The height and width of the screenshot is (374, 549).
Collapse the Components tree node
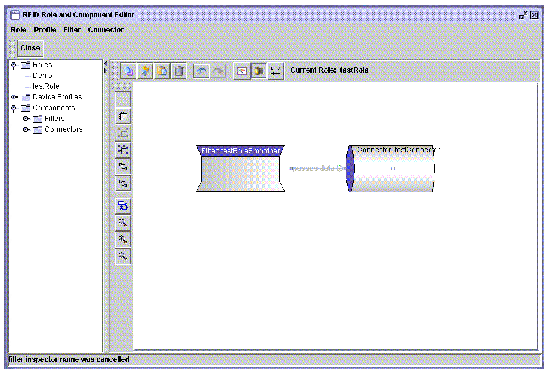(x=14, y=108)
